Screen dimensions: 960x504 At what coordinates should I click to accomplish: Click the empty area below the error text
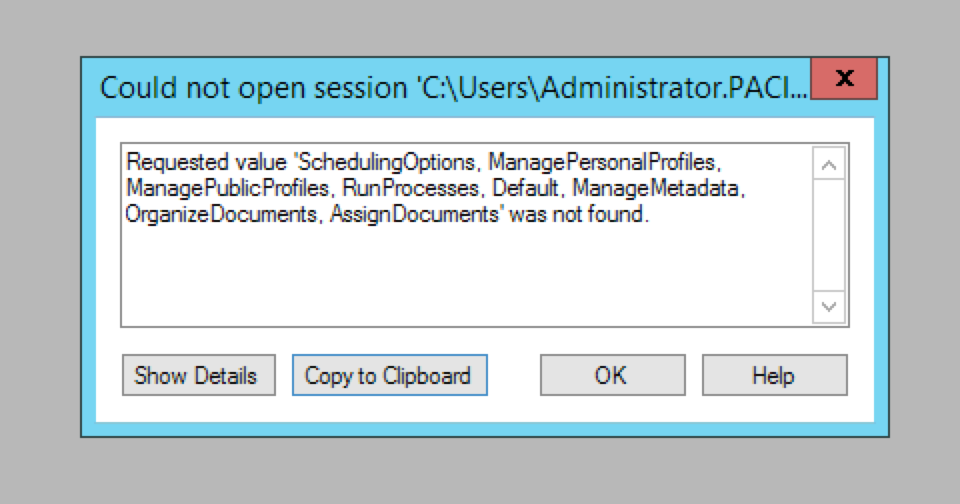[460, 275]
